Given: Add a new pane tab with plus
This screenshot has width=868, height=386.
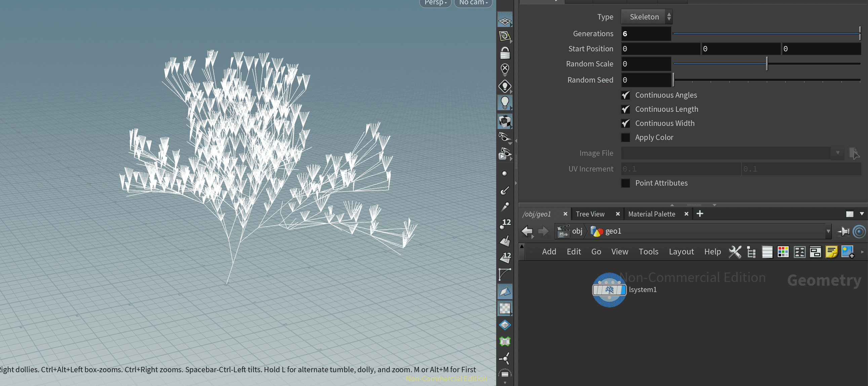Looking at the screenshot, I should pos(700,214).
